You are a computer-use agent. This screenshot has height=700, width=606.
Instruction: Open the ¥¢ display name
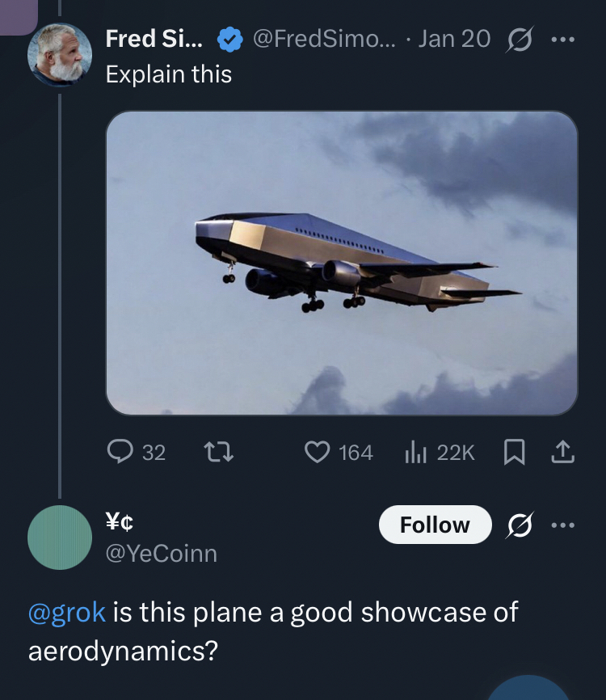tap(120, 523)
